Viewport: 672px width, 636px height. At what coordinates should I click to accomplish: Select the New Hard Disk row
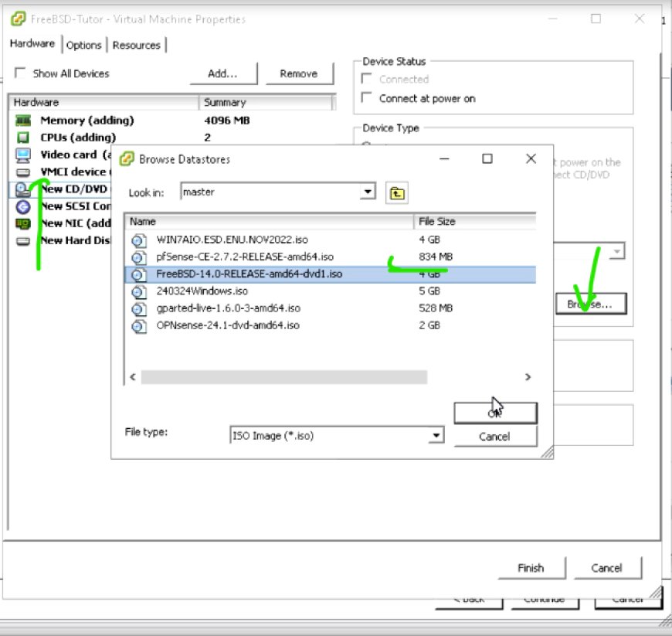click(x=60, y=240)
